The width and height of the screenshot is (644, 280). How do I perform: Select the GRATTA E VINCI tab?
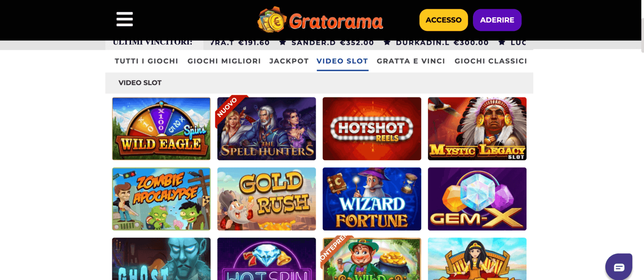tap(411, 61)
